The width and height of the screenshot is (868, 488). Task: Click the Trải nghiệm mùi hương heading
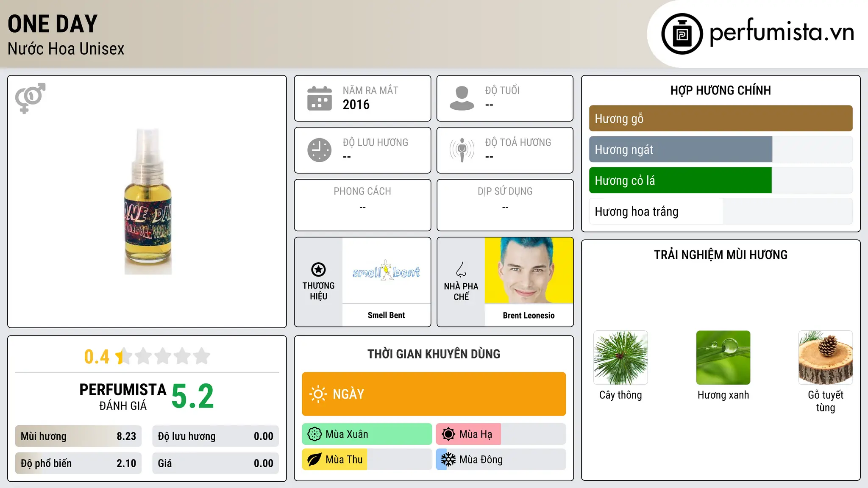pos(721,255)
